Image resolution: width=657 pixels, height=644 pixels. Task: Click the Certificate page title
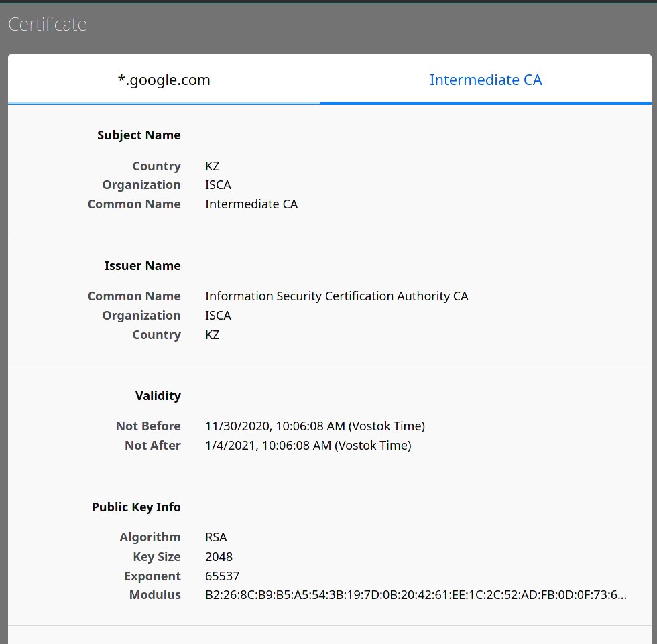coord(48,24)
